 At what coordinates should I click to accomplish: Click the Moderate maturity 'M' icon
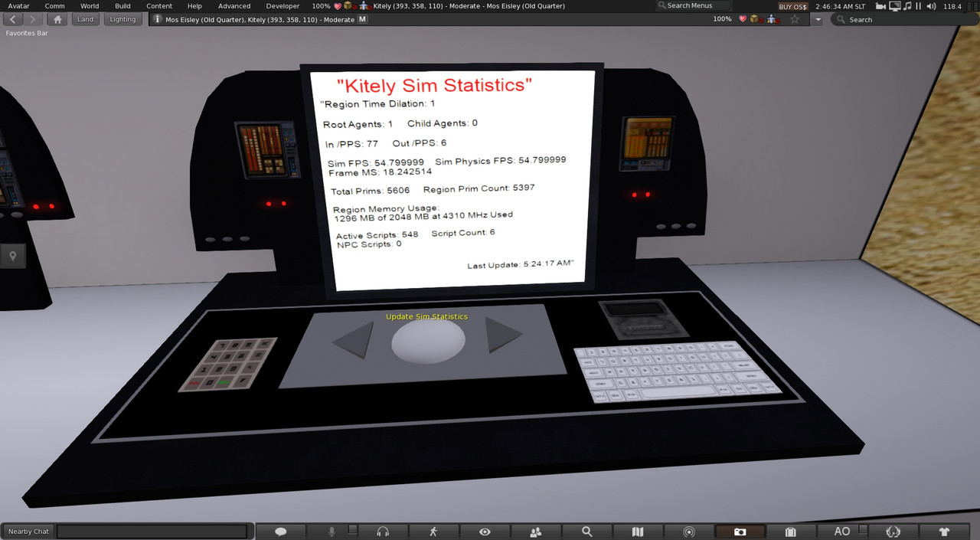pyautogui.click(x=363, y=19)
